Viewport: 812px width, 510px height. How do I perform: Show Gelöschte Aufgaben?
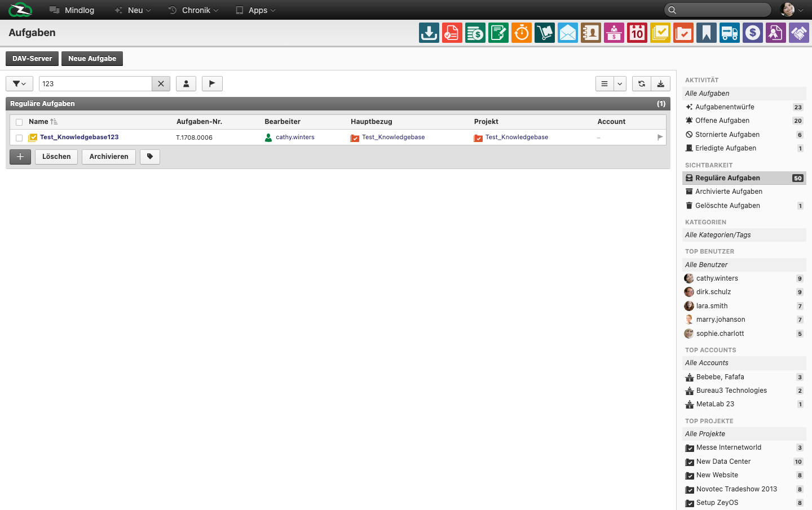tap(744, 206)
